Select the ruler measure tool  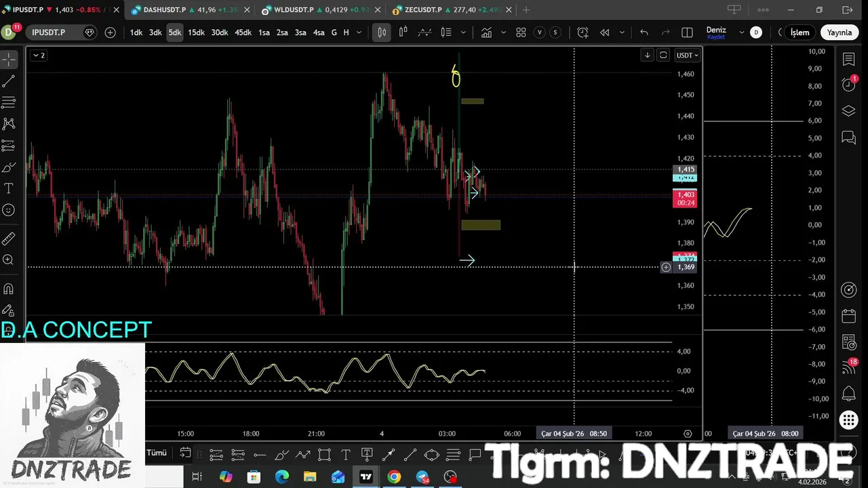point(9,239)
